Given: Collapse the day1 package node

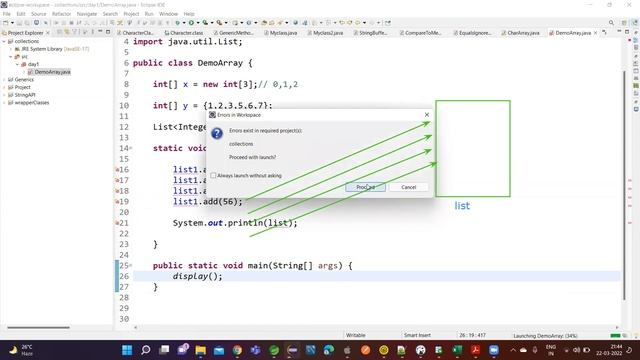Looking at the screenshot, I should pyautogui.click(x=18, y=64).
